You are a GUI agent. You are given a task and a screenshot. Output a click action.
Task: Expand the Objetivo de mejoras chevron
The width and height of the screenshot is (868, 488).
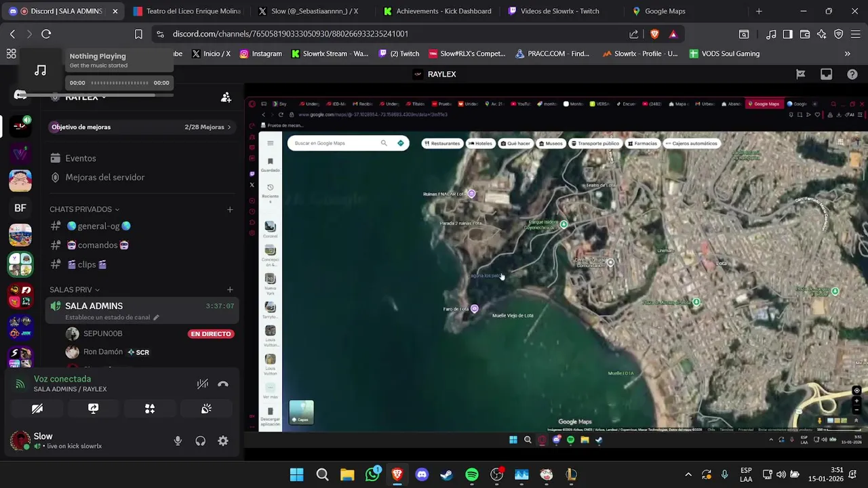(229, 127)
